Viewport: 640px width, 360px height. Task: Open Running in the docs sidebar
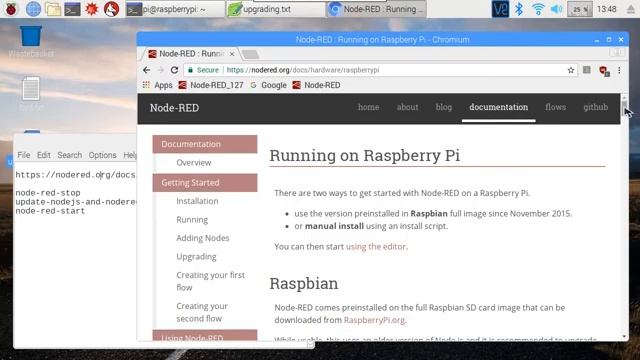point(192,220)
